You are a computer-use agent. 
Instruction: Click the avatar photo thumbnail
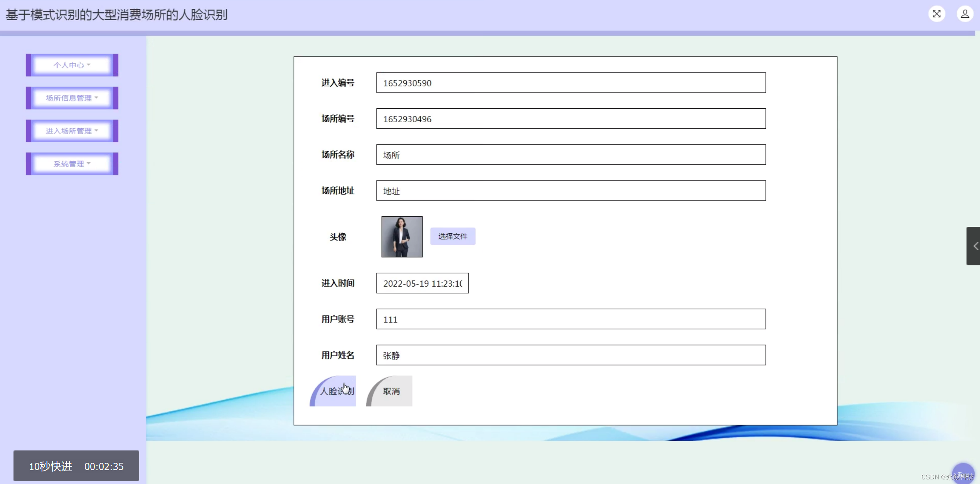pos(402,237)
